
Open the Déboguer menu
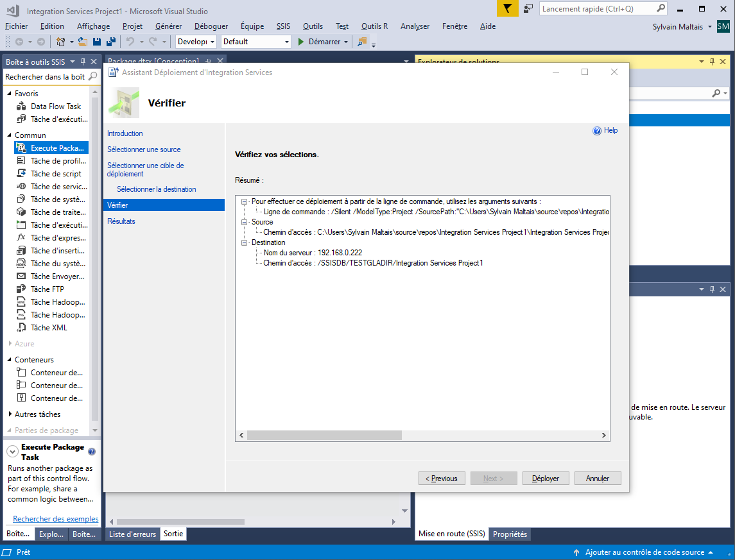[211, 26]
